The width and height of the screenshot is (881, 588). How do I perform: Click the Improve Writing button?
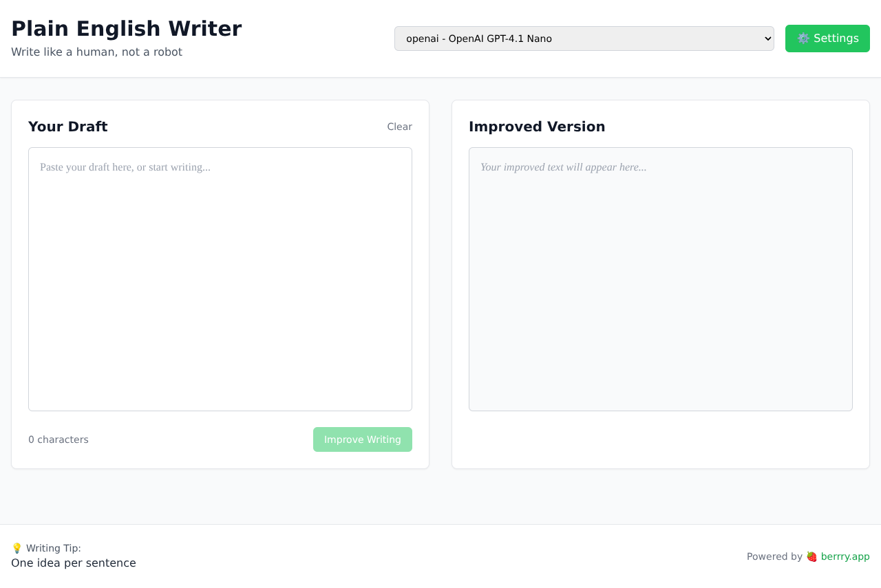(x=362, y=439)
